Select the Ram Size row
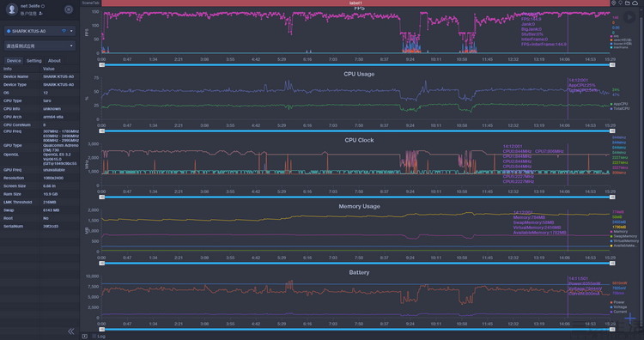Screen dimensions: 644x340 pyautogui.click(x=39, y=194)
